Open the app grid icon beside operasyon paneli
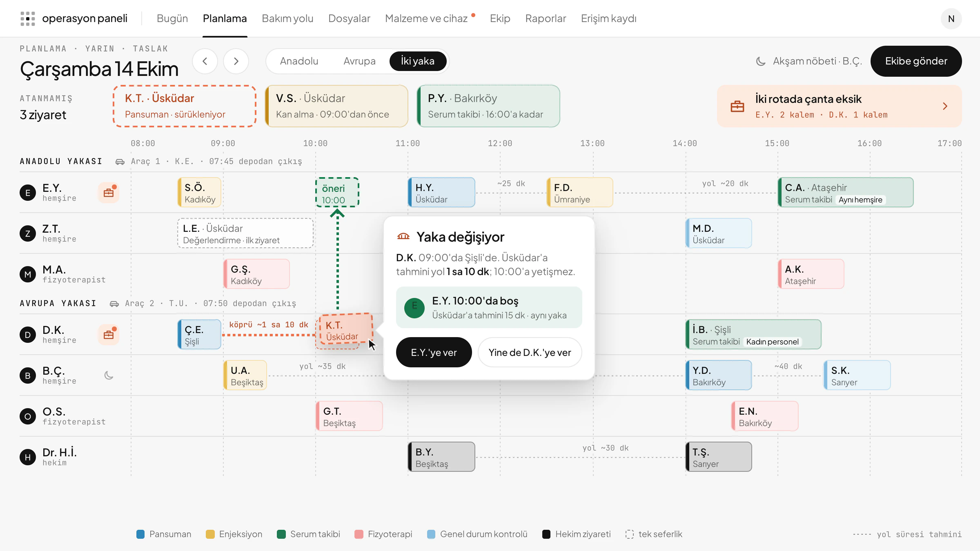Image resolution: width=980 pixels, height=551 pixels. 27,18
